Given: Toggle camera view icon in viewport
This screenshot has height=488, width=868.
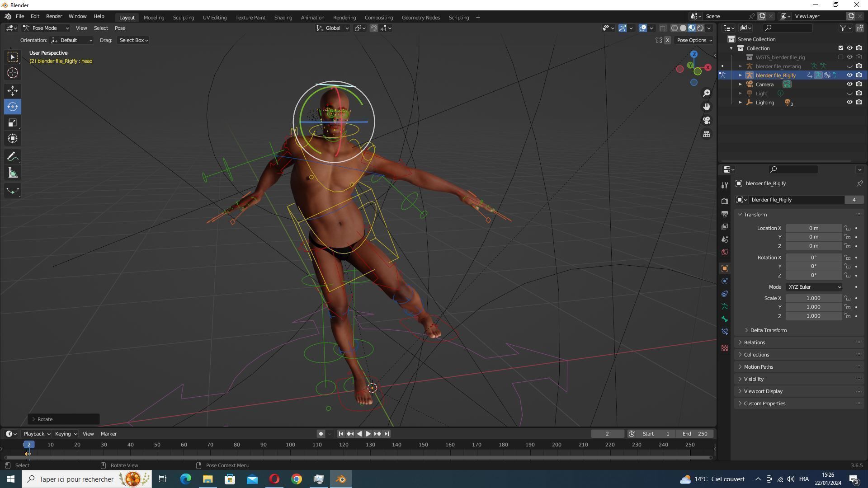Looking at the screenshot, I should [706, 121].
